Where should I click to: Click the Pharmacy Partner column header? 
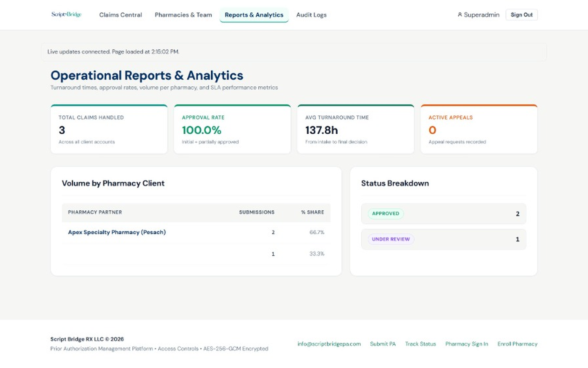(x=95, y=212)
